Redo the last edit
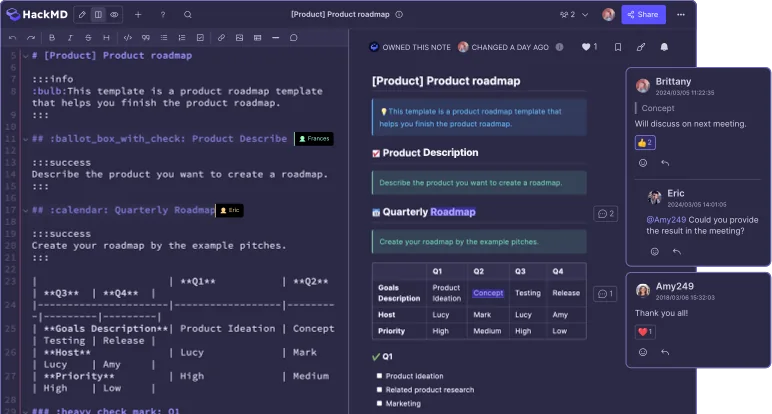772x414 pixels. [31, 38]
